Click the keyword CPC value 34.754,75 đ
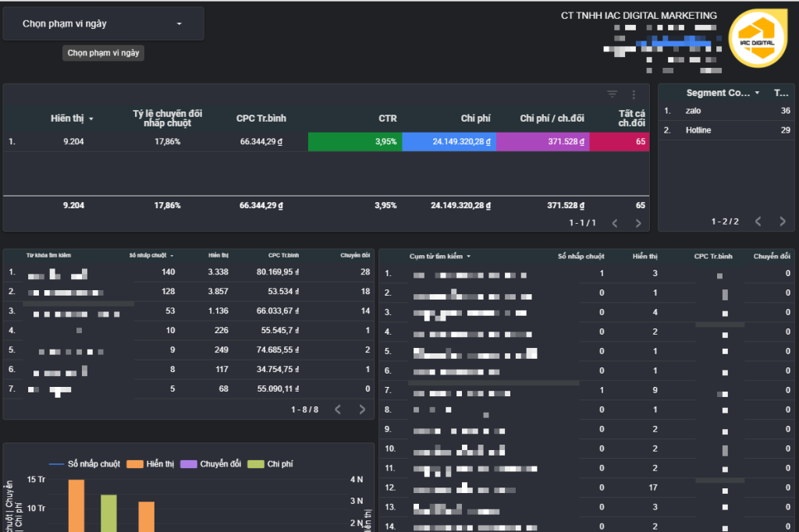This screenshot has height=532, width=799. coord(278,370)
